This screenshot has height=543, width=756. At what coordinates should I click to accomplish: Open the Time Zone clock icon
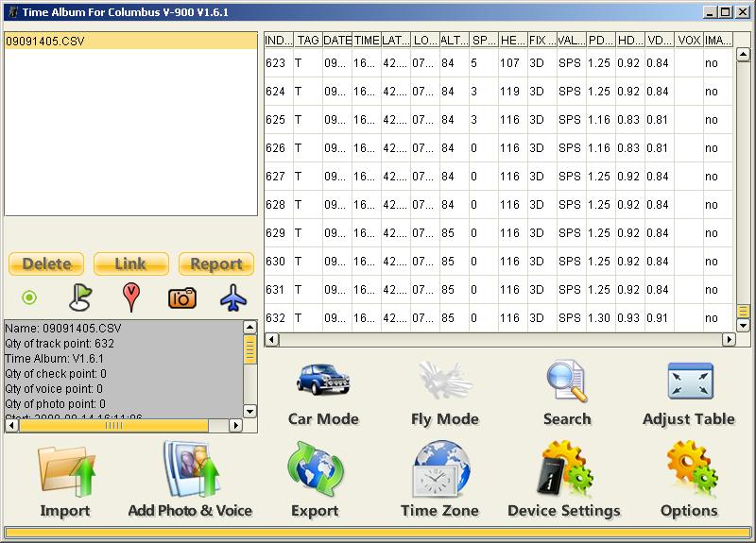pos(441,469)
